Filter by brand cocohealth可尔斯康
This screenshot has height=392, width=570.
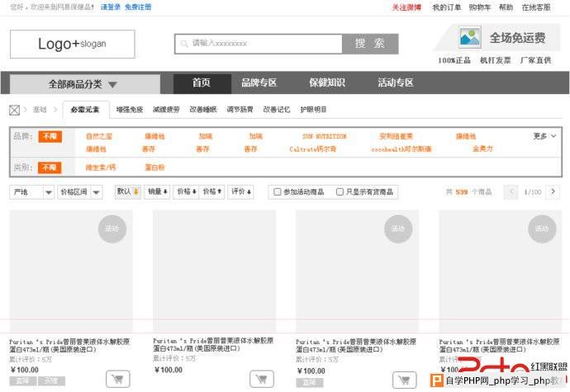(401, 149)
